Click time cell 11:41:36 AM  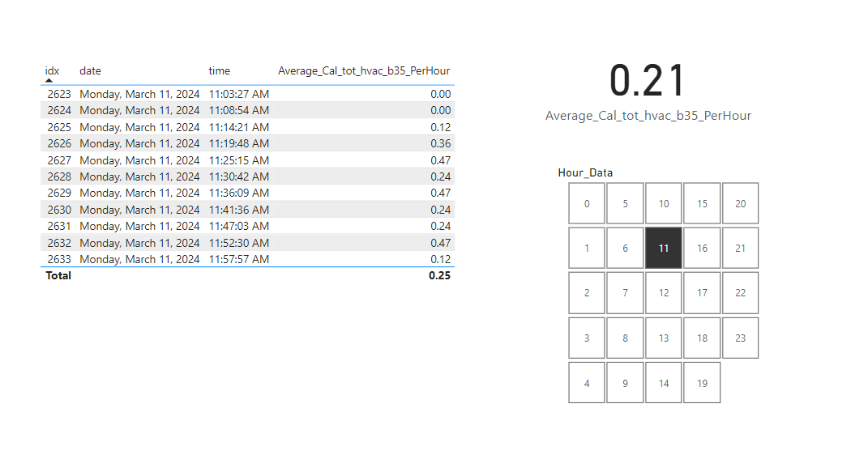[238, 210]
